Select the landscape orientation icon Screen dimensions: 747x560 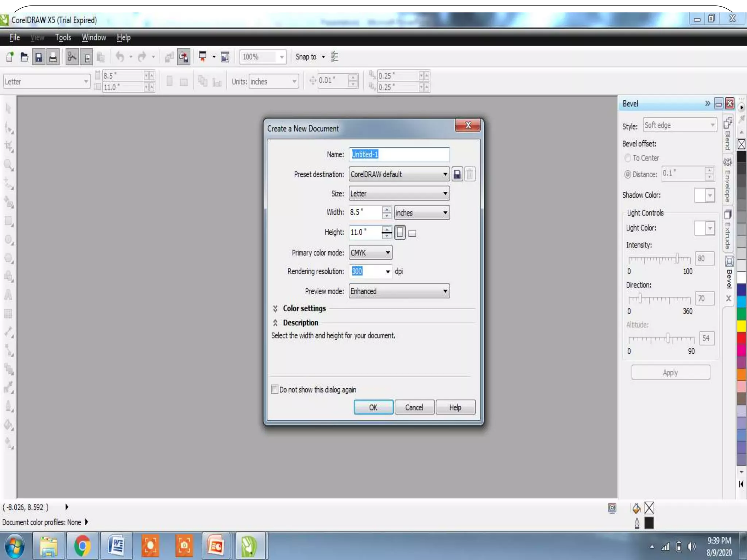pyautogui.click(x=412, y=233)
